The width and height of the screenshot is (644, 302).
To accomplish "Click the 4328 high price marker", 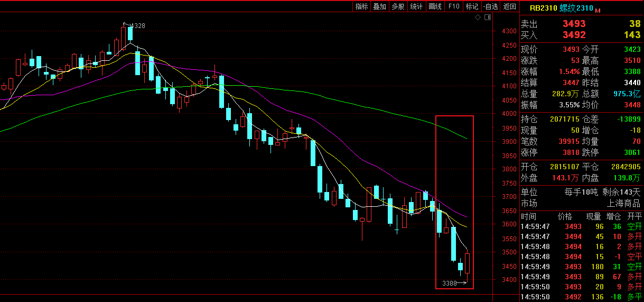I will tap(137, 25).
